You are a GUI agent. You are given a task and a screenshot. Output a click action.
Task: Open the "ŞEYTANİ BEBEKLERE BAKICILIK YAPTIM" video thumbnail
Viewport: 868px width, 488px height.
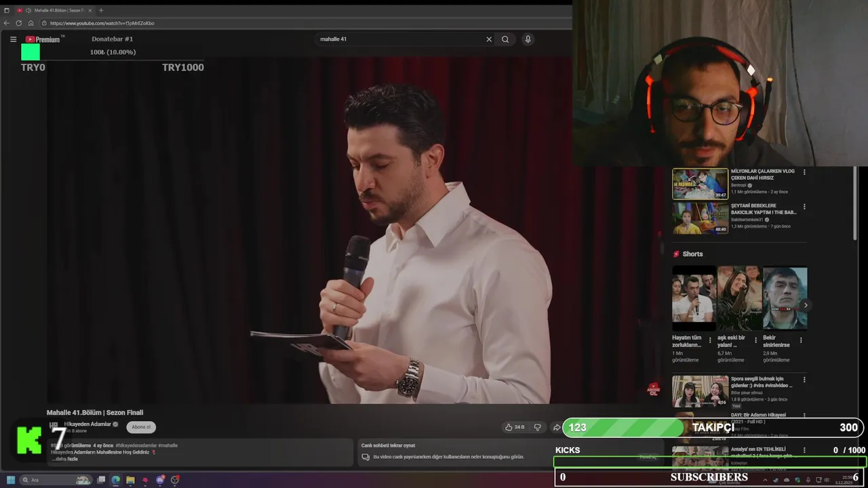[701, 218]
